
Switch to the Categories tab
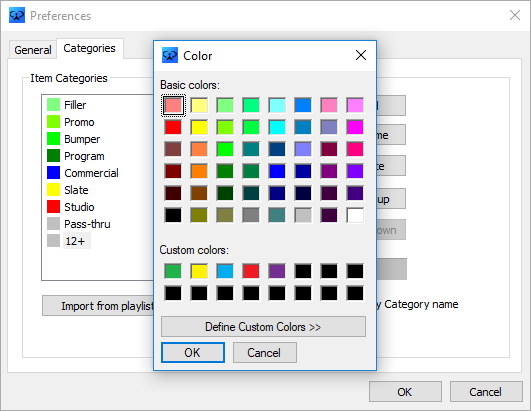(x=90, y=48)
